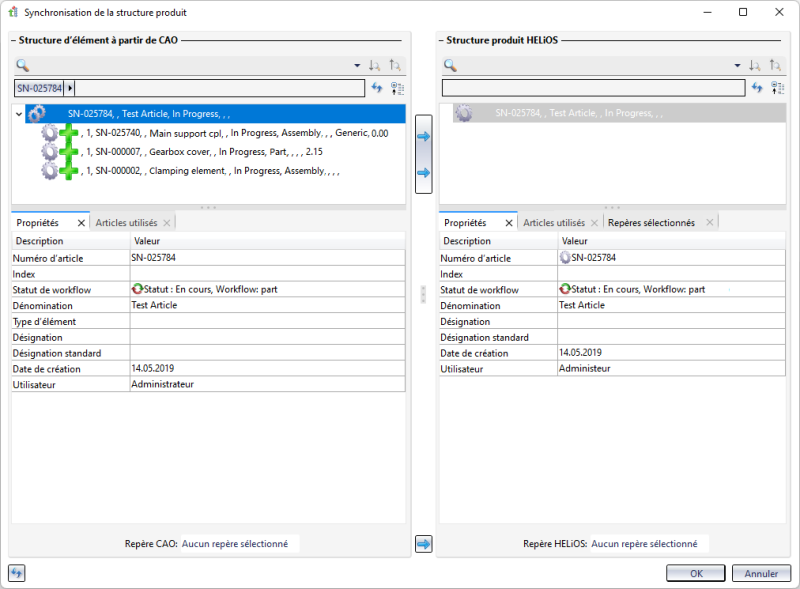Viewport: 800px width, 589px height.
Task: Open the HELiOS search dropdown arrow
Action: 737,65
